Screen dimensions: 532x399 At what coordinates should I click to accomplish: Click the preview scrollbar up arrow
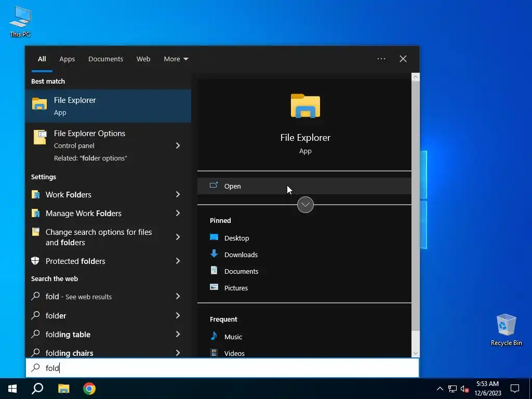point(416,77)
